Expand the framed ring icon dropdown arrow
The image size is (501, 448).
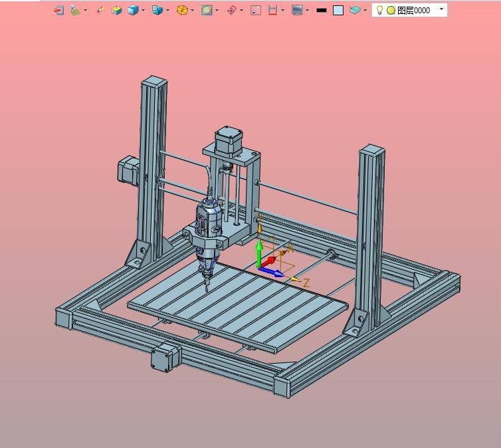click(217, 11)
